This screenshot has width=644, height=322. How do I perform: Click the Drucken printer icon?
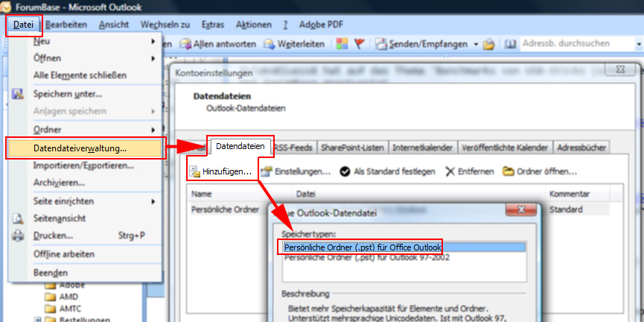coord(18,236)
